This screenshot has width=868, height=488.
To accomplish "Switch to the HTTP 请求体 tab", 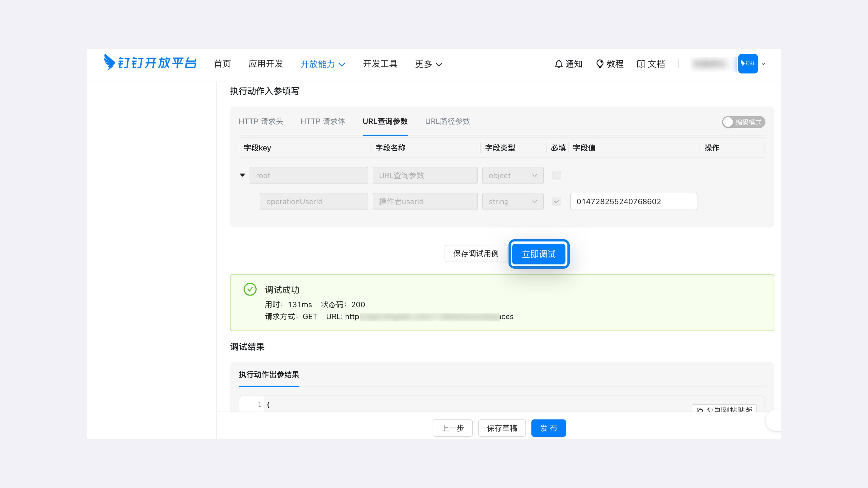I will point(322,121).
